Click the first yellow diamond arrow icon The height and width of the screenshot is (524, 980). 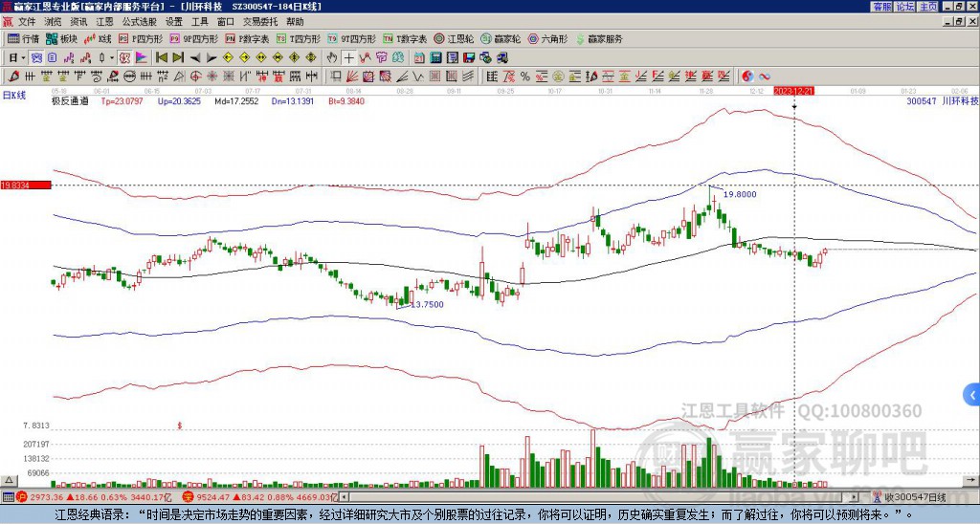228,58
